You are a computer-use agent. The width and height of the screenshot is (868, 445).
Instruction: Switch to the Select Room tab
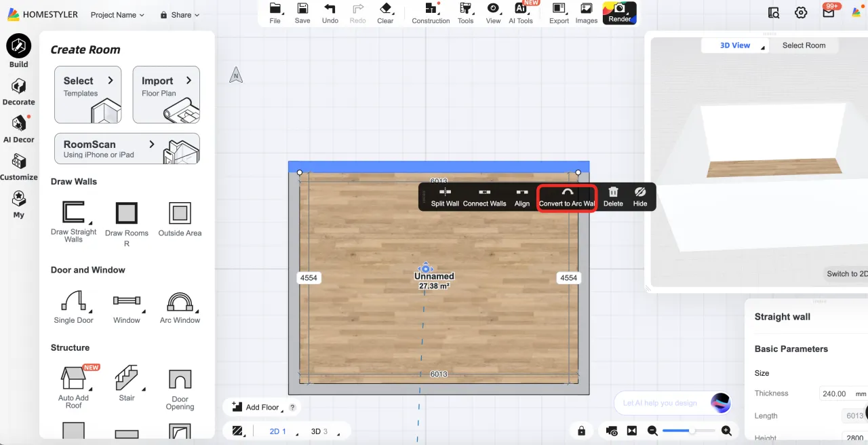804,45
